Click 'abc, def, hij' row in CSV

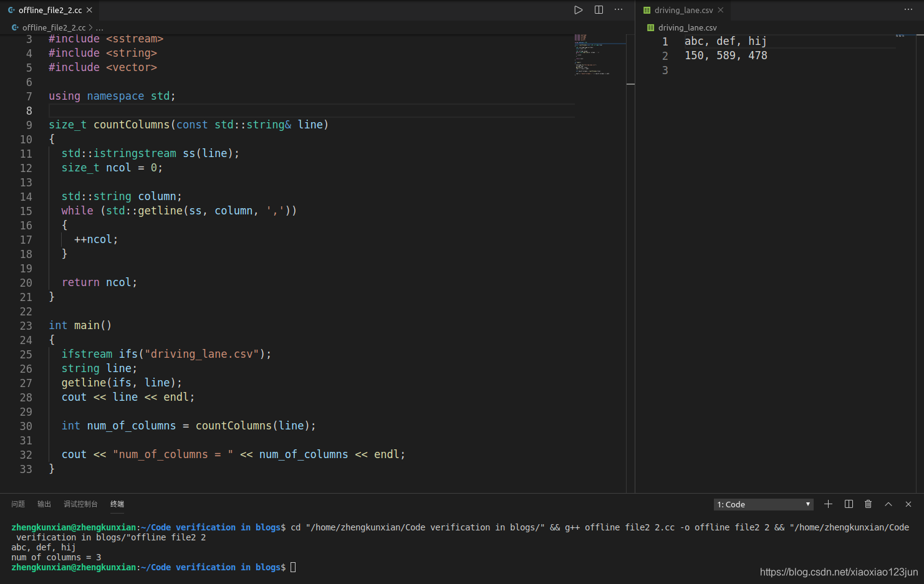pyautogui.click(x=726, y=41)
